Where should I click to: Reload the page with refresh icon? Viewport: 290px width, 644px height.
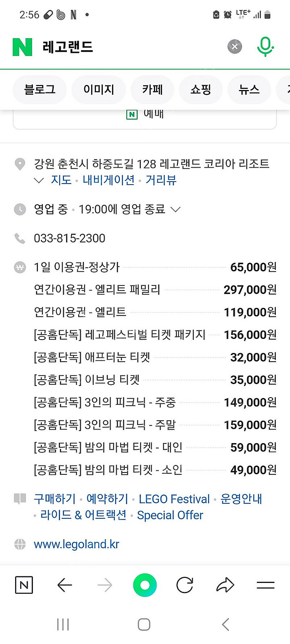[x=185, y=585]
